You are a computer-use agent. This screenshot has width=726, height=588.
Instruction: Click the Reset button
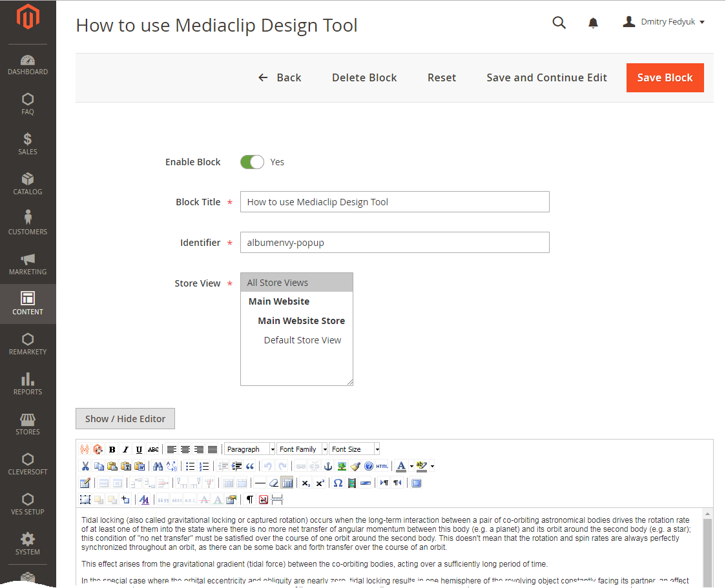(x=442, y=77)
